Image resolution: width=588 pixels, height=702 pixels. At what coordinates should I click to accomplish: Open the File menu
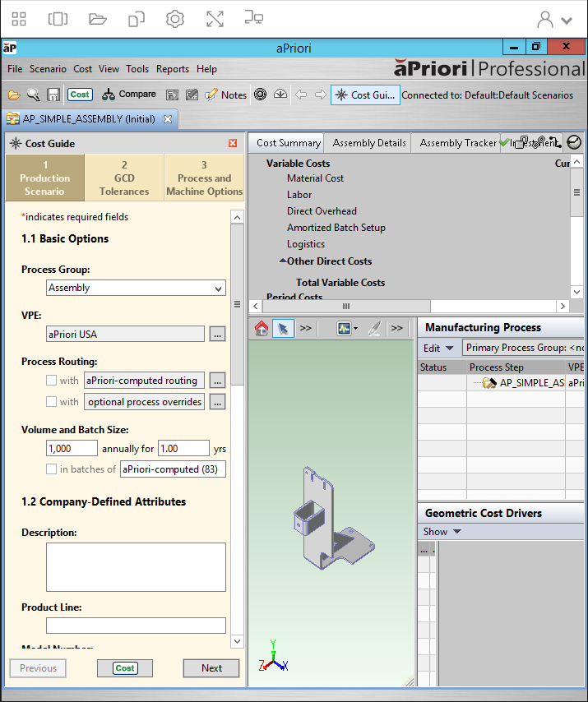pyautogui.click(x=15, y=69)
